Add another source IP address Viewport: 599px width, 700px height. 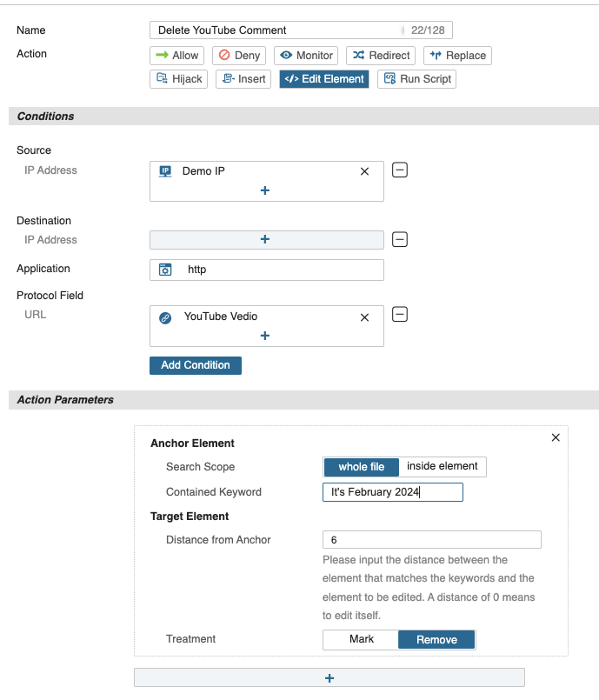coord(265,190)
